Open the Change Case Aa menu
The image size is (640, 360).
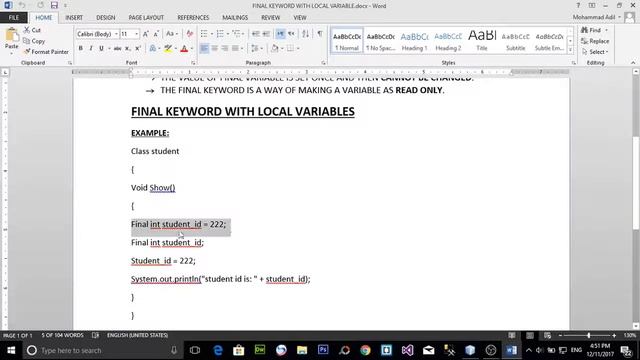click(172, 34)
